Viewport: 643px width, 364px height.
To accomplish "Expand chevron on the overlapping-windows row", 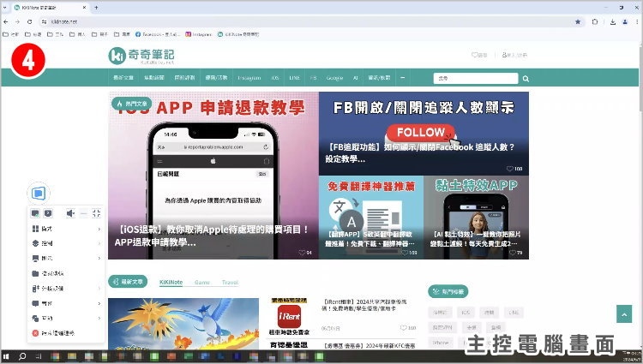I will (x=99, y=318).
